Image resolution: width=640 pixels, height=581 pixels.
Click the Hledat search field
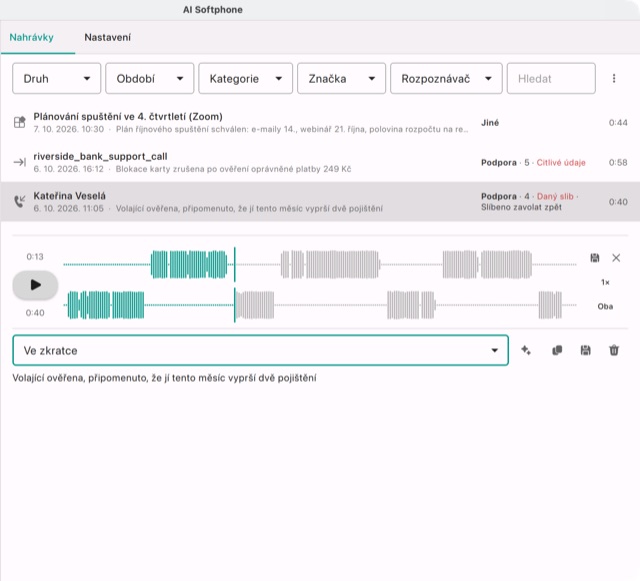(551, 78)
